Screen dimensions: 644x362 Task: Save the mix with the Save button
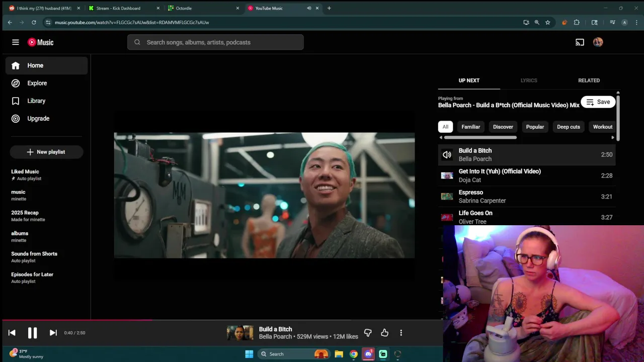click(x=598, y=102)
